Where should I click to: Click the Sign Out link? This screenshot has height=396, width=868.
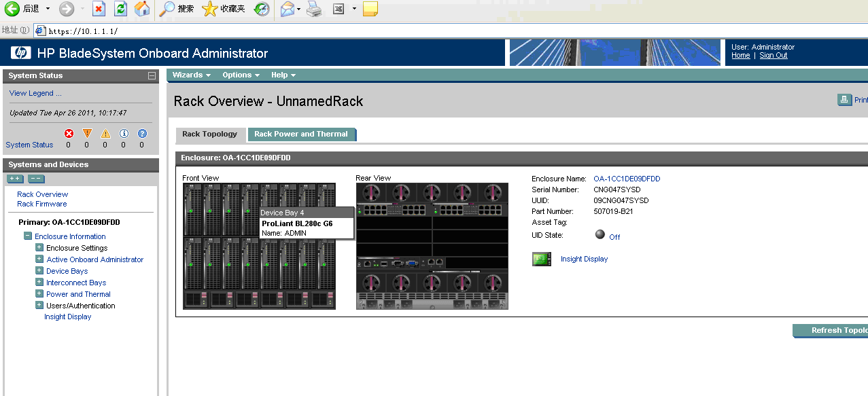(x=773, y=56)
